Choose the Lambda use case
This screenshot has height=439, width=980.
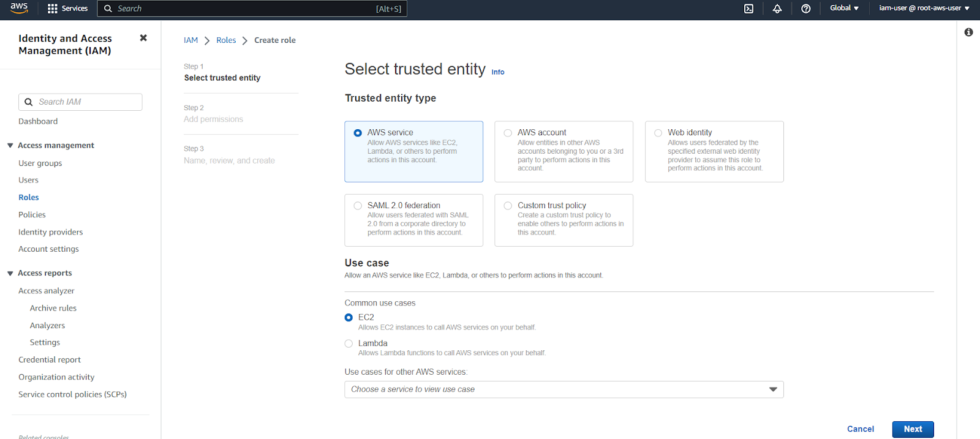(349, 343)
